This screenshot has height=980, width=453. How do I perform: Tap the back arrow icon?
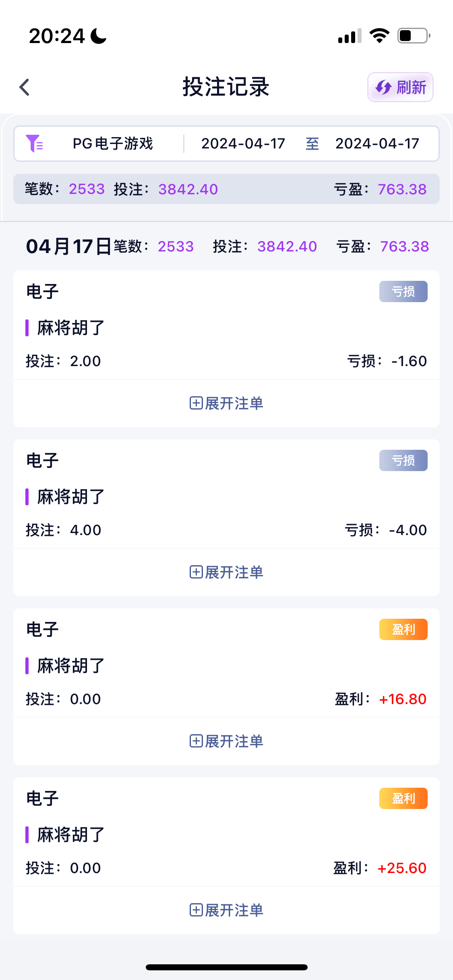pyautogui.click(x=25, y=87)
